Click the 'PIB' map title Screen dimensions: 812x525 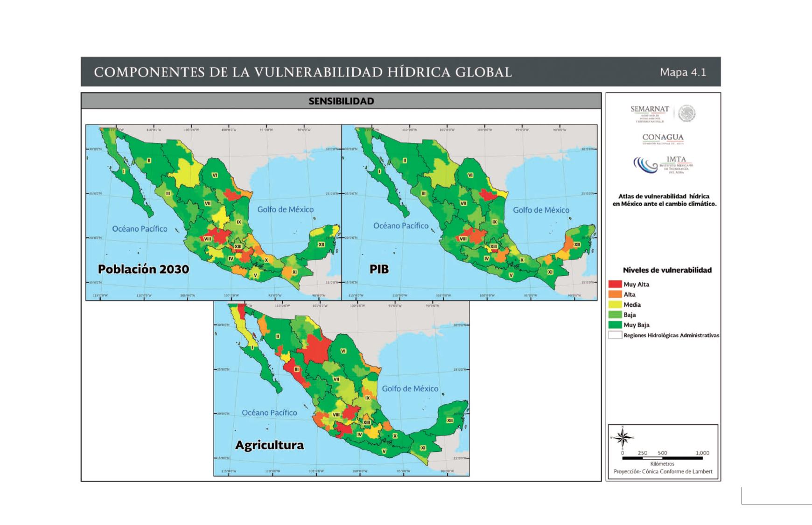[379, 269]
